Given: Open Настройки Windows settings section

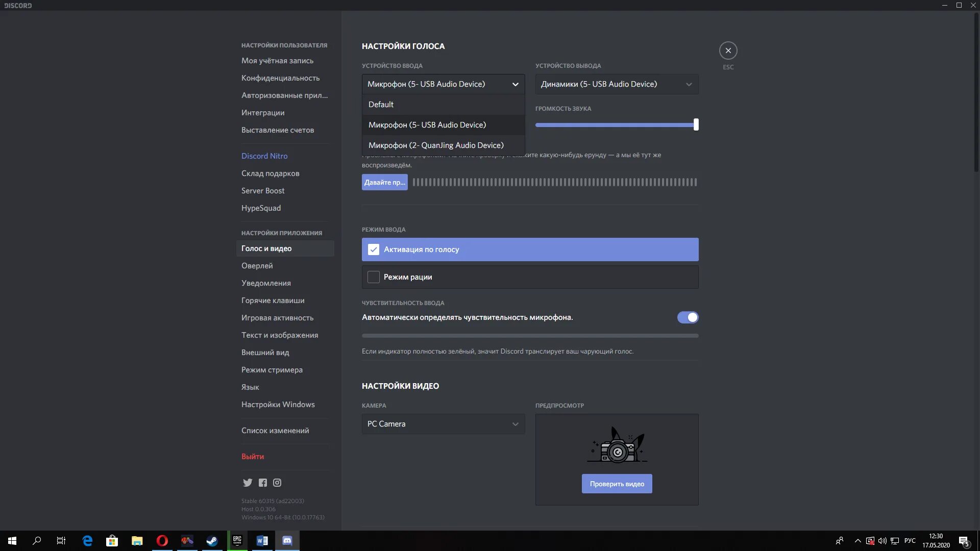Looking at the screenshot, I should (x=278, y=405).
